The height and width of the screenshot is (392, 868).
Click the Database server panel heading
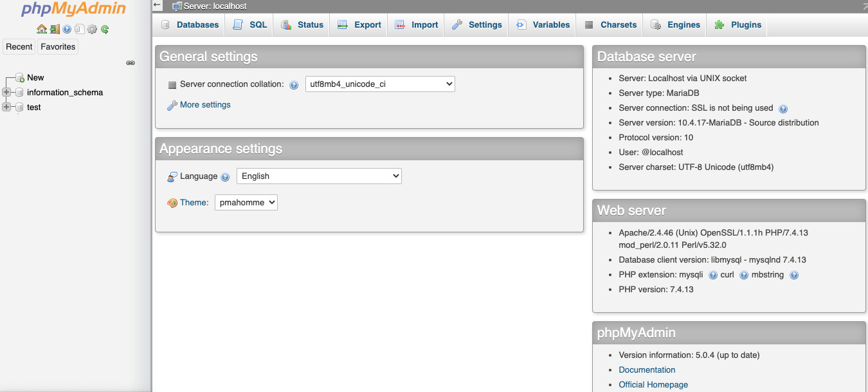point(647,57)
